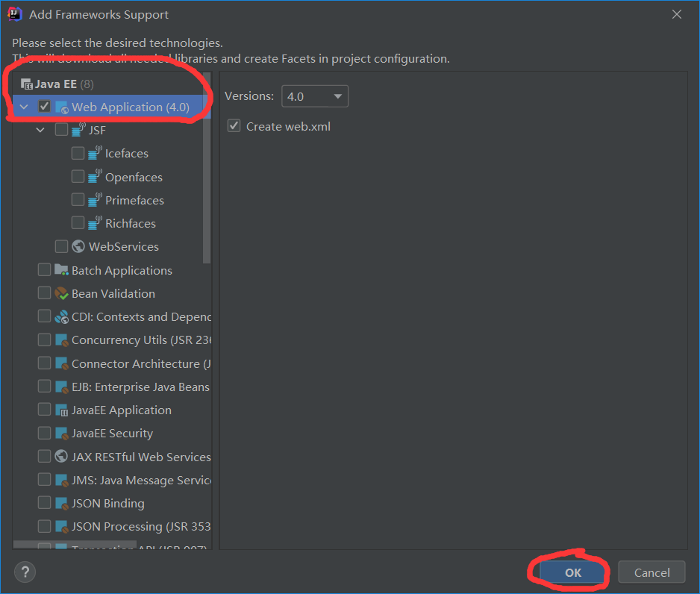
Task: Check the JSON Binding checkbox
Action: 44,502
